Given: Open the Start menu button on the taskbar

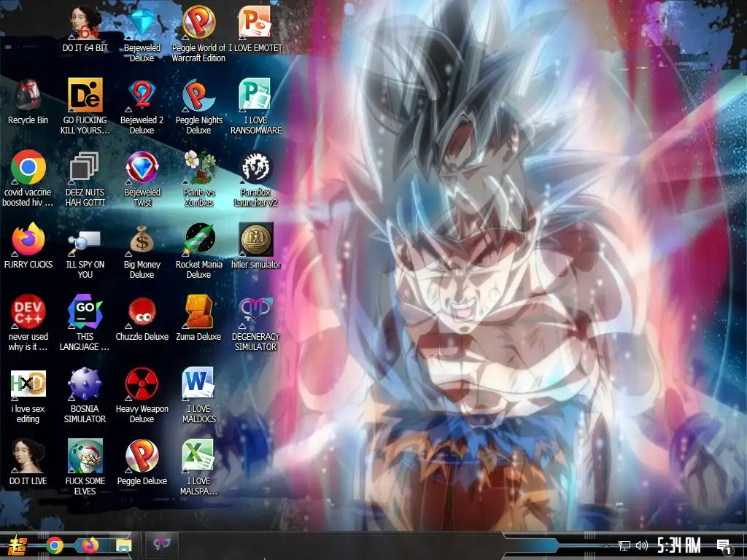Looking at the screenshot, I should click(x=16, y=545).
